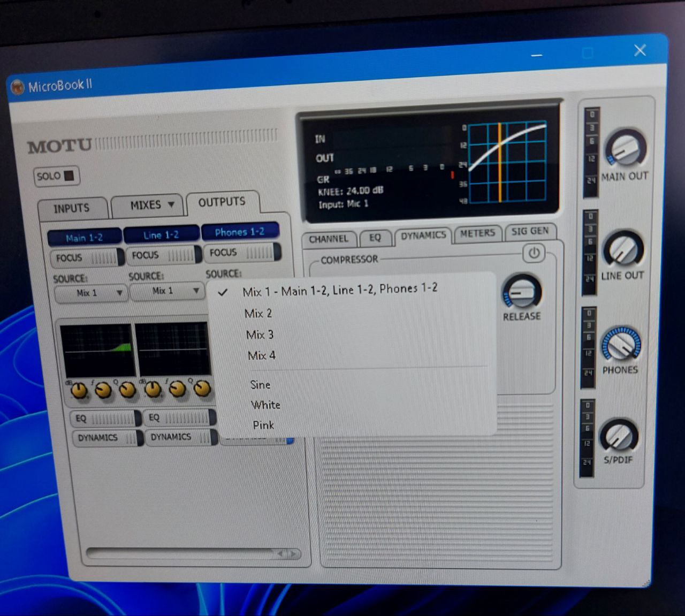Image resolution: width=685 pixels, height=616 pixels.
Task: Switch to the CHANNEL tab
Action: (x=329, y=239)
